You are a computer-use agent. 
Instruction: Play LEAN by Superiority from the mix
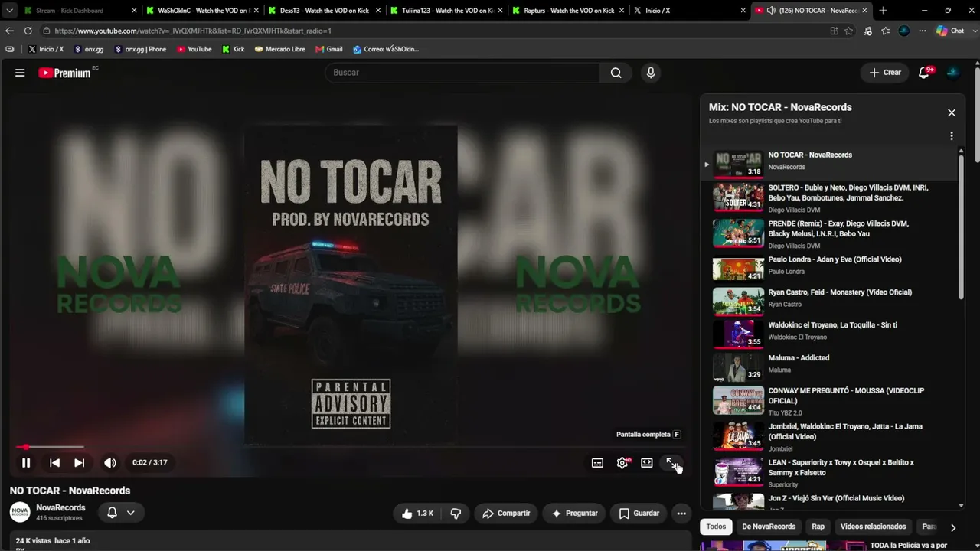(x=831, y=473)
